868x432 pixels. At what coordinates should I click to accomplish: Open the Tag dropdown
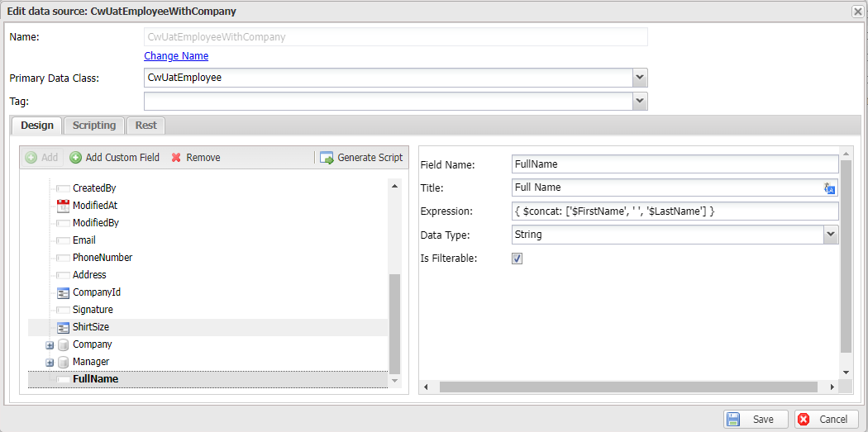coord(639,101)
